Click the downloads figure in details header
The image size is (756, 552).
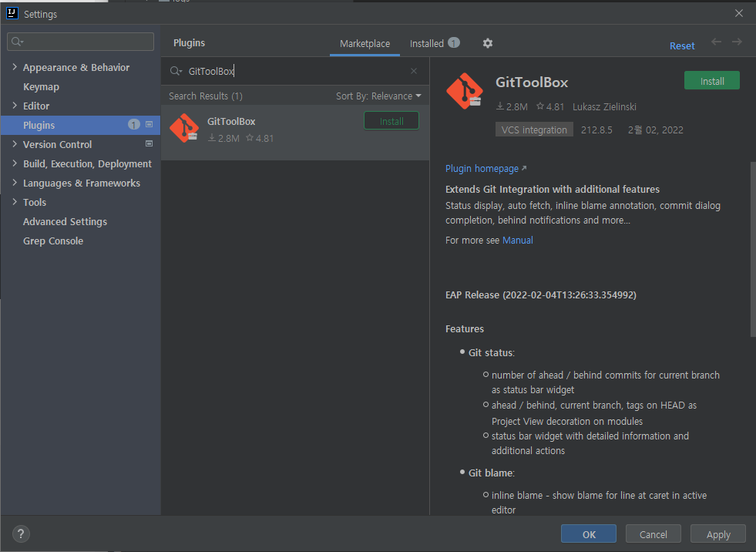tap(512, 106)
